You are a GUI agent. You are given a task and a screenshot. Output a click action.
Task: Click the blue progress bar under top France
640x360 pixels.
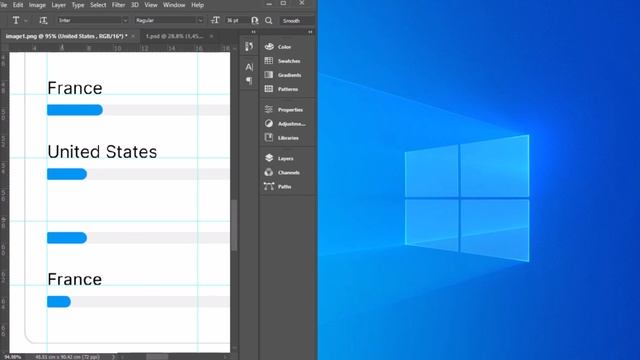(75, 110)
